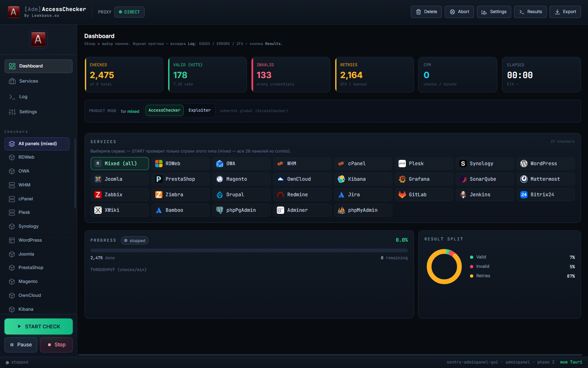Click the Delete button in header

click(426, 12)
